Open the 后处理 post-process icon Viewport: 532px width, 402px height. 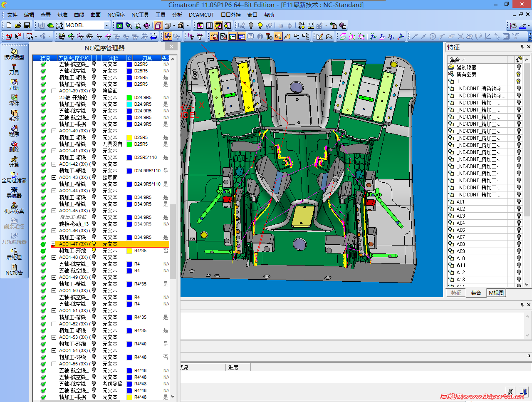point(14,254)
